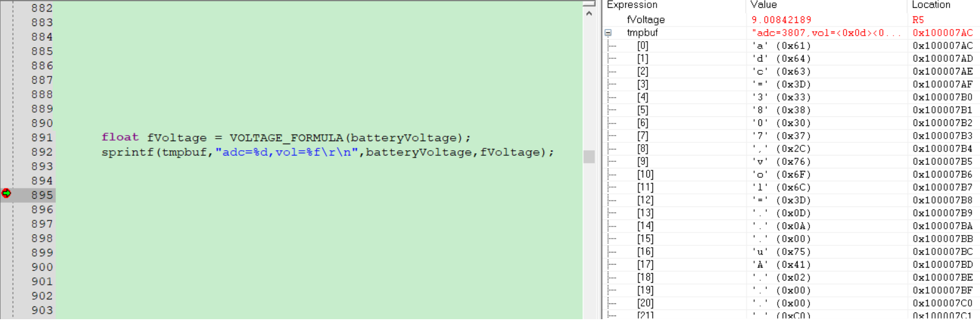The image size is (980, 321).
Task: Click value 'v' (0x76)
Action: click(x=781, y=161)
